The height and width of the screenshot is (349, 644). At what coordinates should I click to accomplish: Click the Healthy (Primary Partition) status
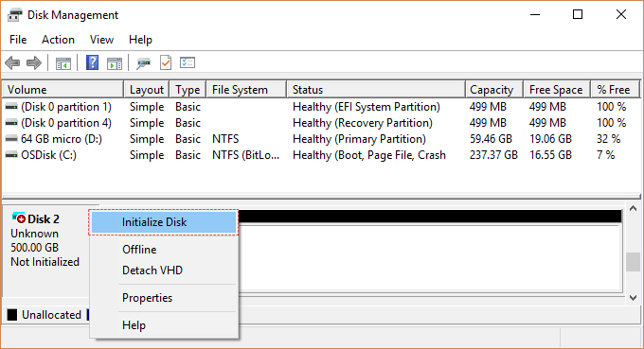(x=359, y=139)
